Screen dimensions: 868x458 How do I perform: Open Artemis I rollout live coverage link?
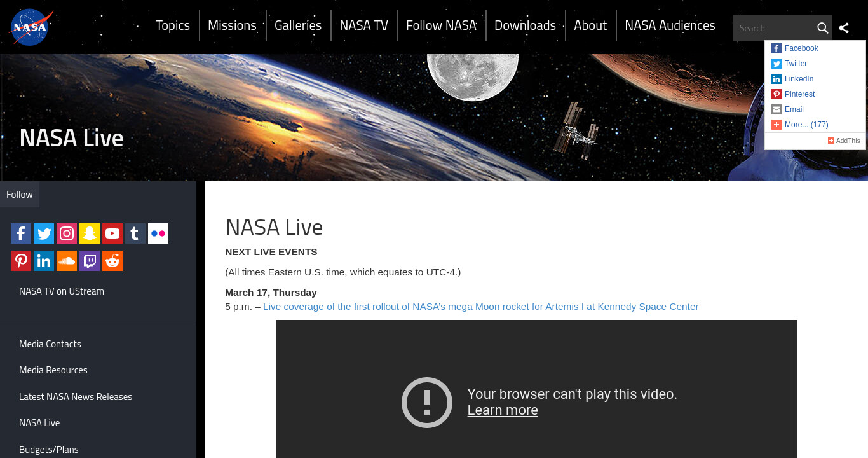[x=481, y=307]
